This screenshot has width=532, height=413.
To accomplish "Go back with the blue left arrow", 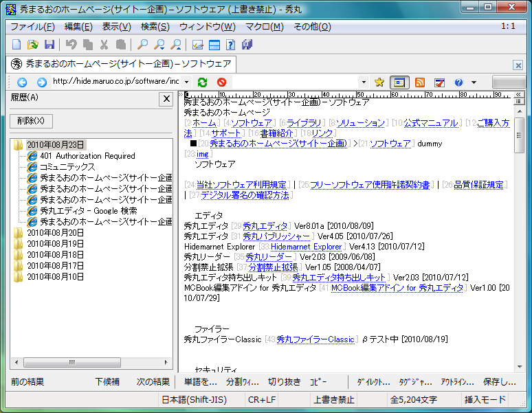I will pos(22,82).
